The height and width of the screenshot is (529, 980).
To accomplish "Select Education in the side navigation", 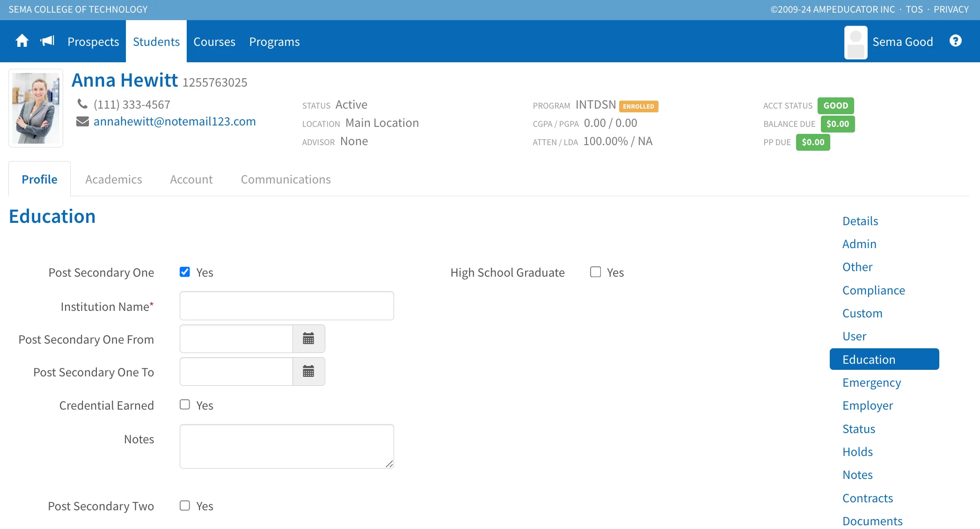I will tap(885, 359).
